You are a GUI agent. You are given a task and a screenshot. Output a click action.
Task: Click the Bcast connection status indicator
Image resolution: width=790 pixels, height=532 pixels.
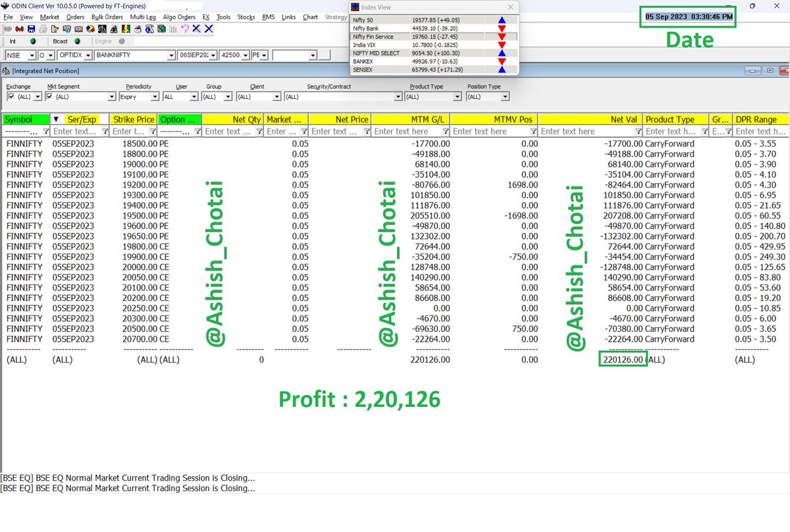(x=77, y=41)
